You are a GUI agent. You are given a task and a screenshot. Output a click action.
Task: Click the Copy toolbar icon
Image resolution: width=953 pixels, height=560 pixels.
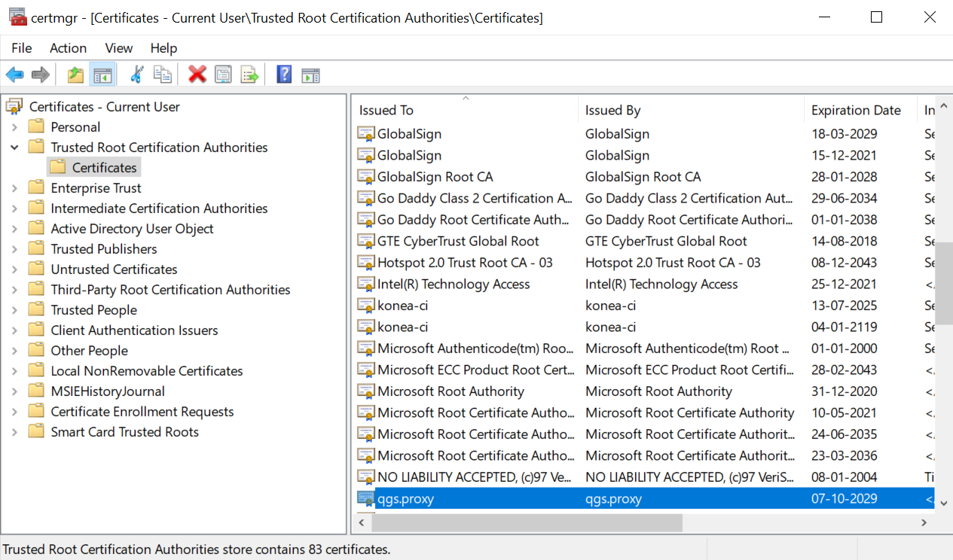pos(162,75)
